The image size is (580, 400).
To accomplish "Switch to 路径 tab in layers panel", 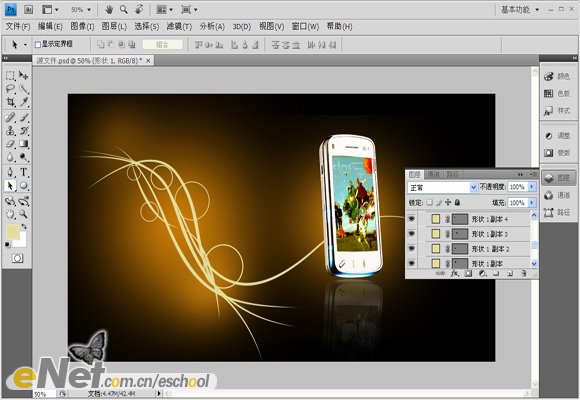I will 453,174.
